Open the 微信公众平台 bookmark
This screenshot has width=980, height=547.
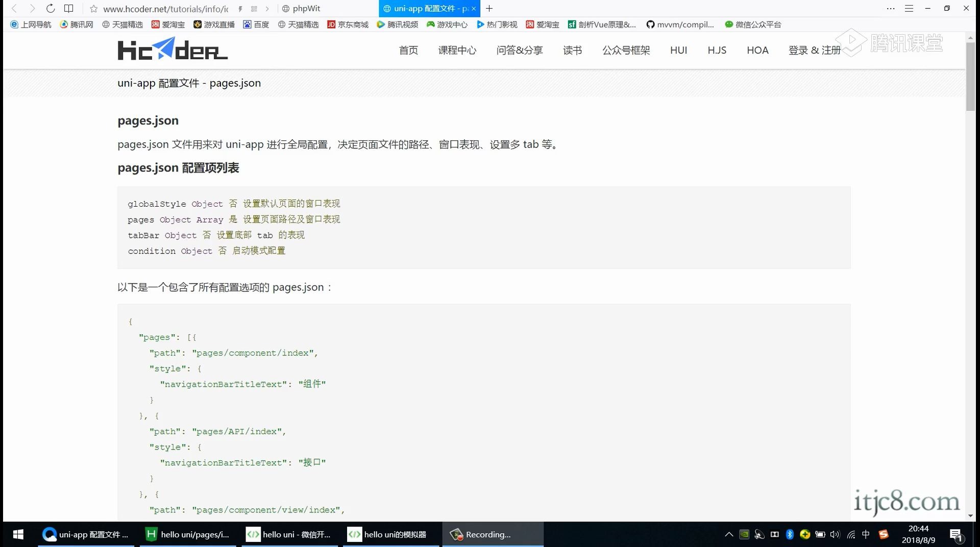click(753, 24)
